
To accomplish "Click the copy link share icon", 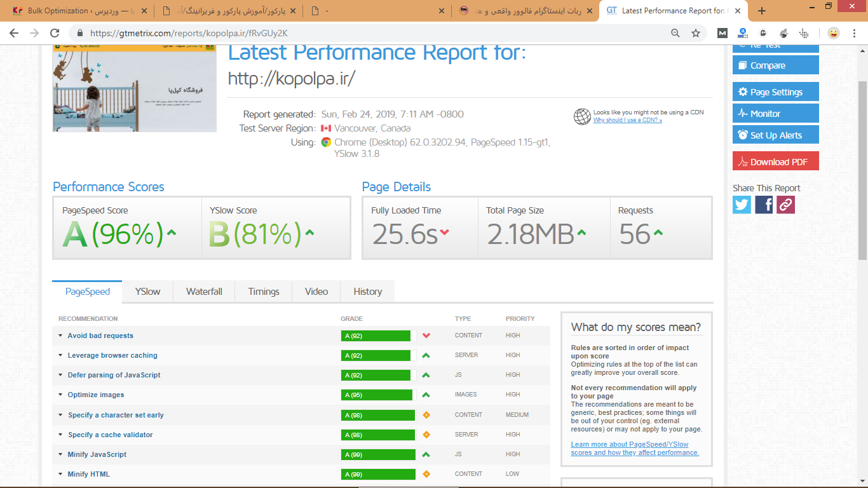I will (785, 205).
